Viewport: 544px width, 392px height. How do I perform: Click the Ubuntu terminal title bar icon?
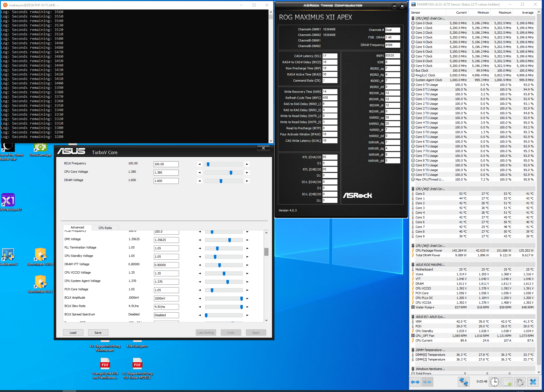click(x=5, y=5)
